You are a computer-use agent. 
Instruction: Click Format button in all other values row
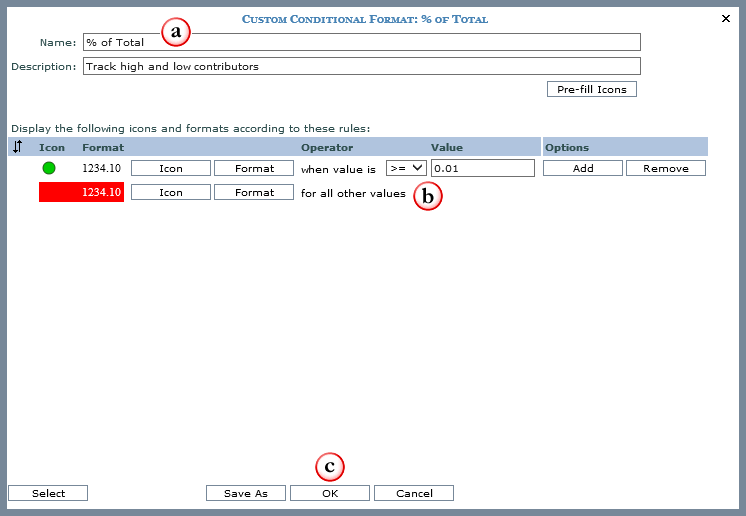(254, 192)
